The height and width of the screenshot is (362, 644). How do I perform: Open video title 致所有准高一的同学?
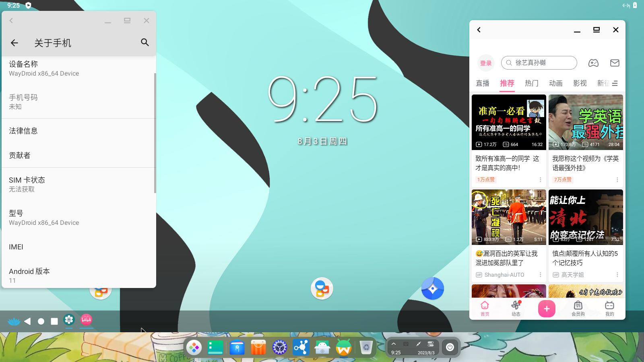point(507,163)
